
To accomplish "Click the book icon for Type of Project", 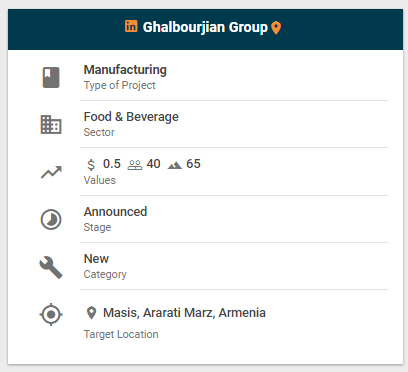I will tap(51, 78).
